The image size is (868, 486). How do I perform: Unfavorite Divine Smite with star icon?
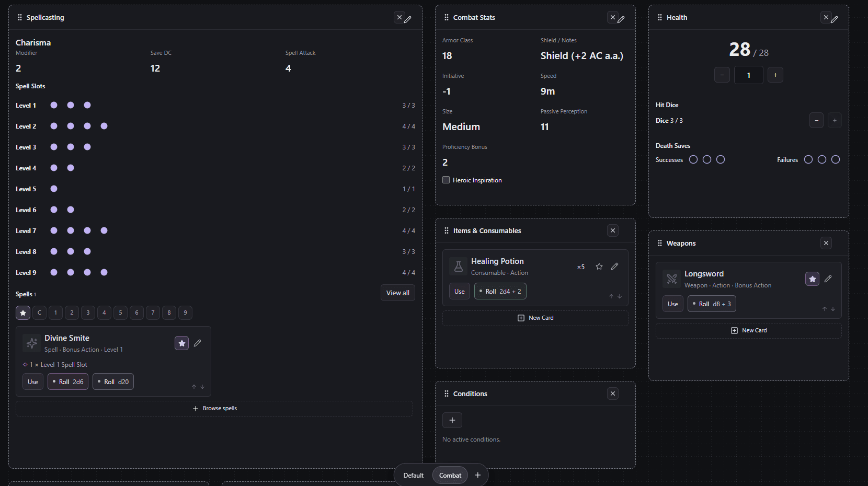182,343
